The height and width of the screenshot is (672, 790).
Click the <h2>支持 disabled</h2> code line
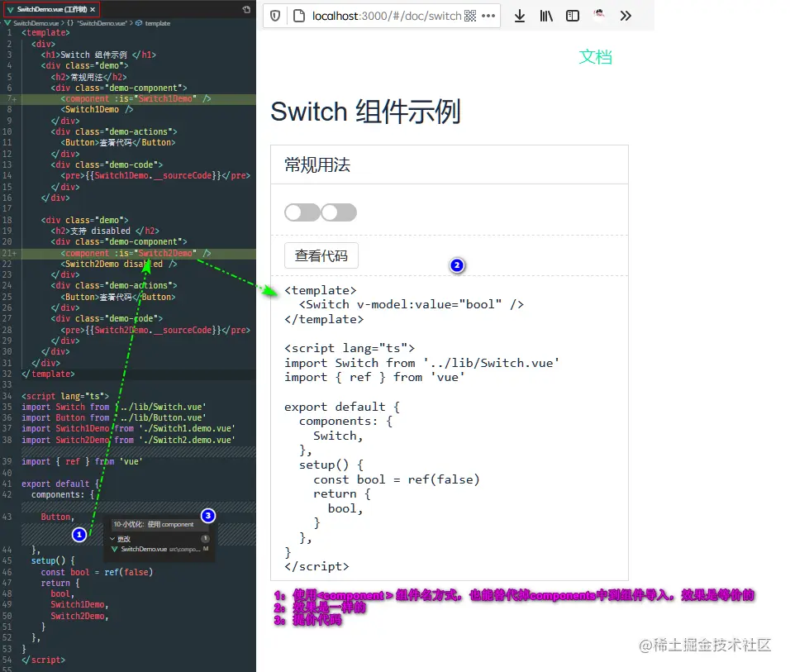105,231
